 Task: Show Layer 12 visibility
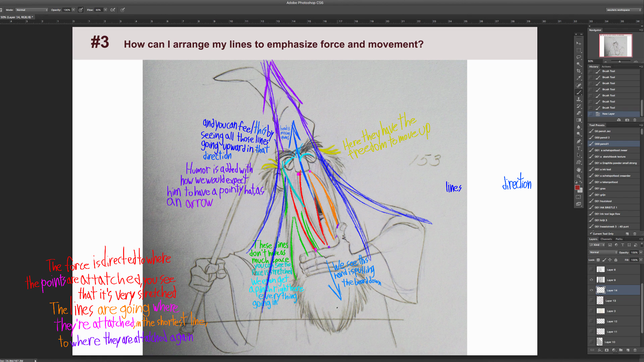[591, 321]
